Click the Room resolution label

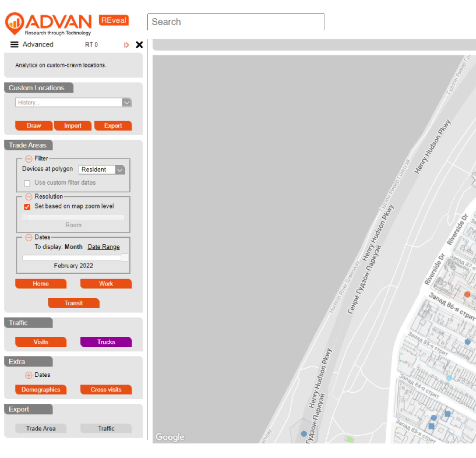point(74,225)
